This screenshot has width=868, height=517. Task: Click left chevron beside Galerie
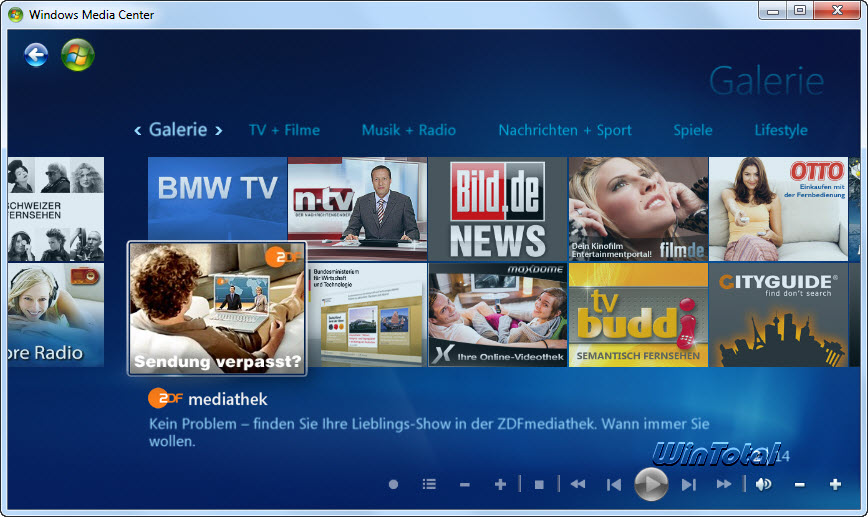[x=138, y=131]
